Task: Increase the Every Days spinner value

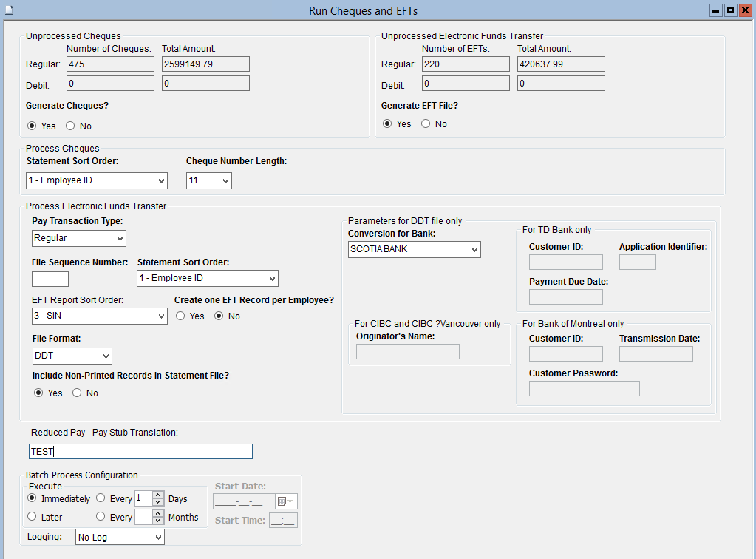Action: pyautogui.click(x=158, y=495)
